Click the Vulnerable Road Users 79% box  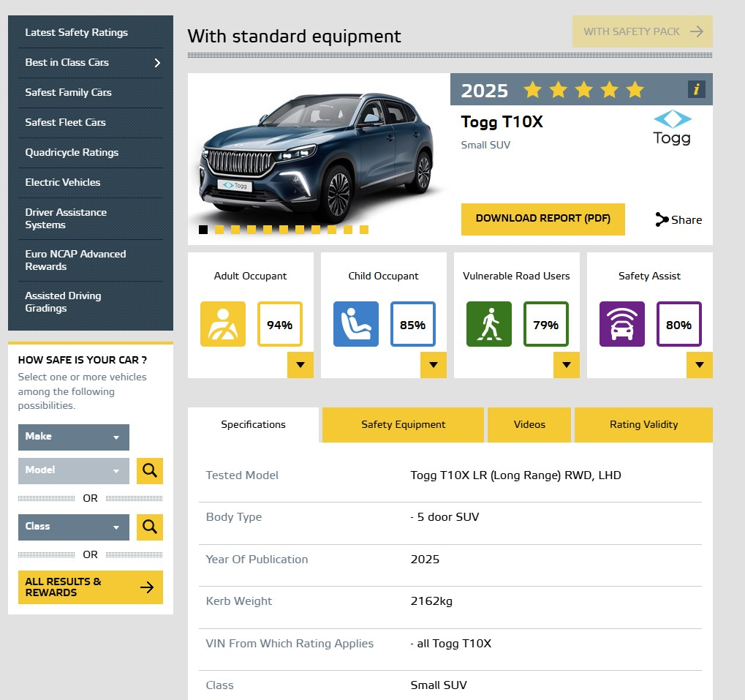546,324
